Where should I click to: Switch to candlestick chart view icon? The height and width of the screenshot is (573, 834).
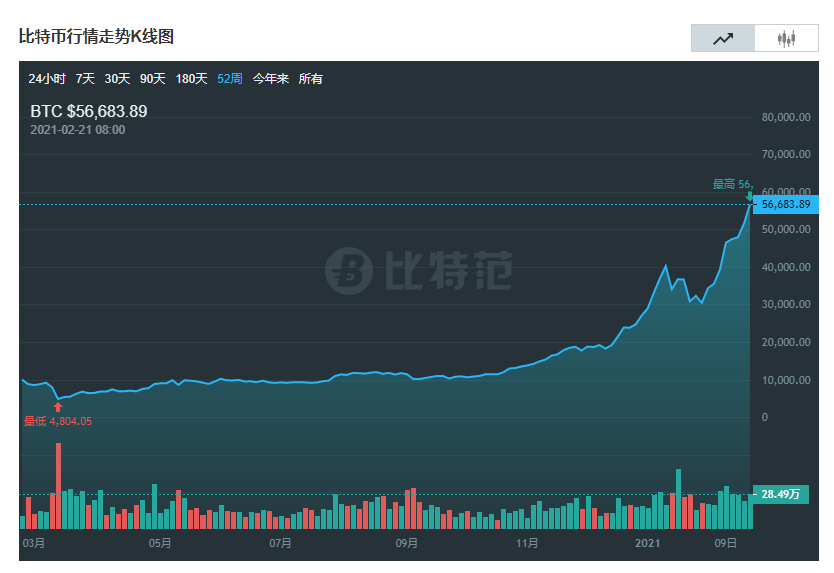786,38
